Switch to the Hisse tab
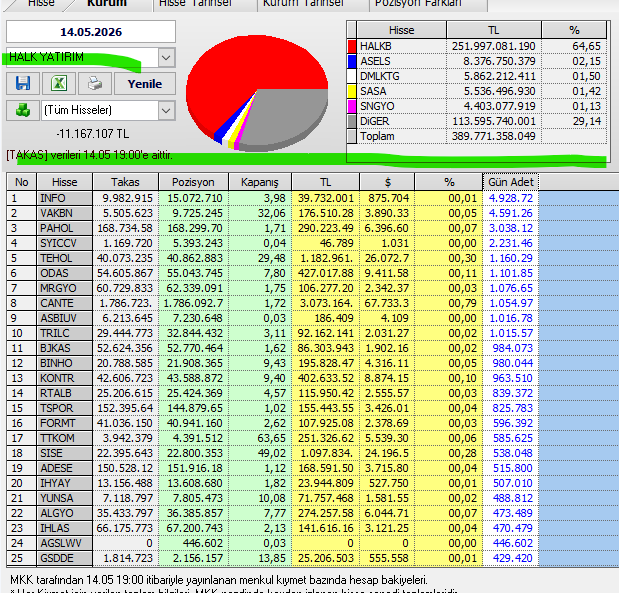619x593 pixels. (41, 3)
